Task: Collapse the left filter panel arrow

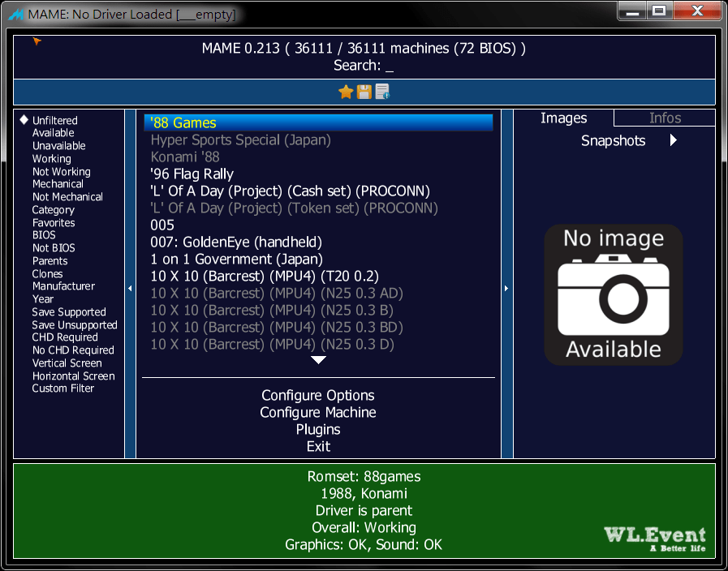Action: pyautogui.click(x=130, y=288)
